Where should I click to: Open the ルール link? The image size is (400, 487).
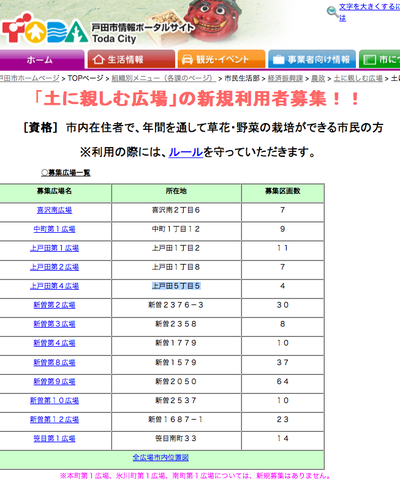point(186,152)
